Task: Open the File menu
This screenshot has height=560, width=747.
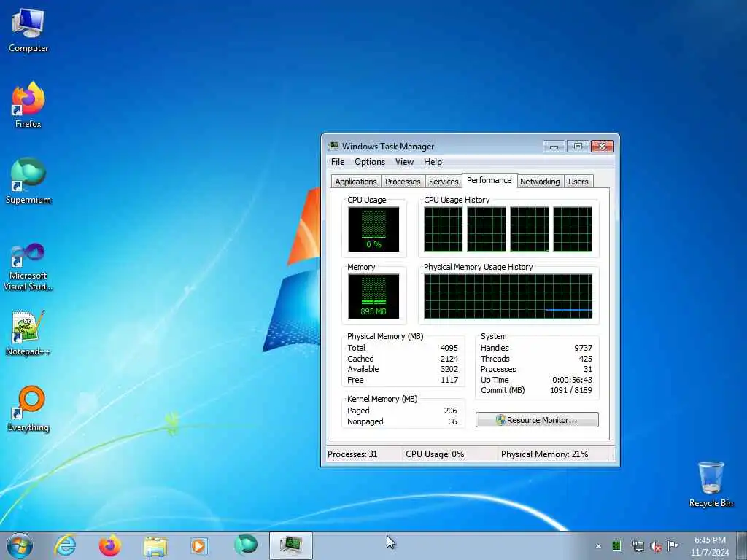Action: [x=338, y=162]
